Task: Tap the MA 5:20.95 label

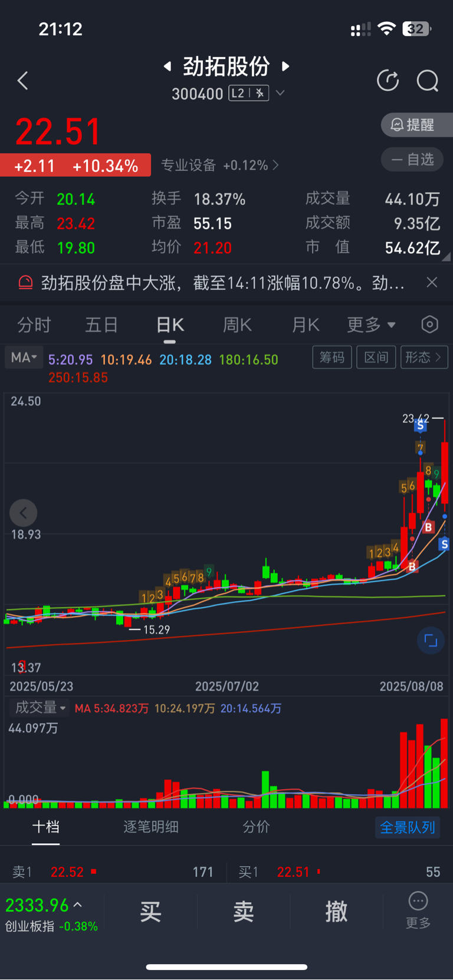Action: tap(70, 359)
